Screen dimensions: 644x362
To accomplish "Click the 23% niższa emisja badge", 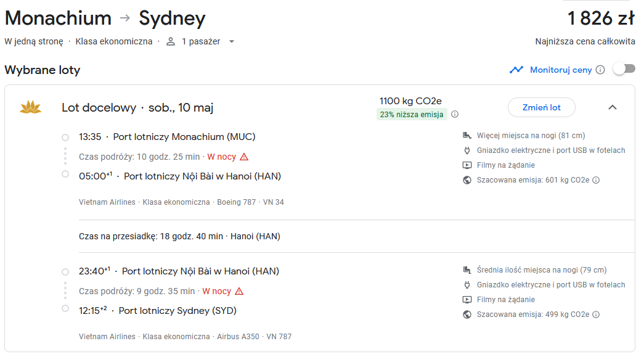I will point(412,114).
